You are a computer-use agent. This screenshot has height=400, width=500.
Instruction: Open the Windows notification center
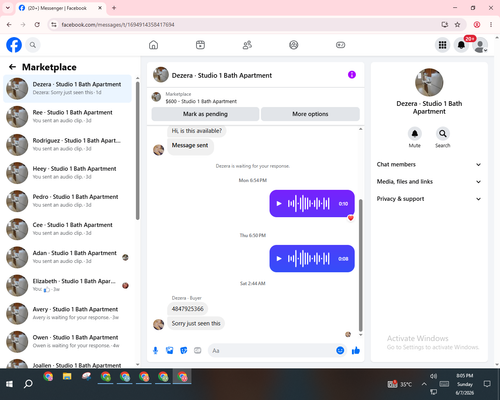coord(487,384)
